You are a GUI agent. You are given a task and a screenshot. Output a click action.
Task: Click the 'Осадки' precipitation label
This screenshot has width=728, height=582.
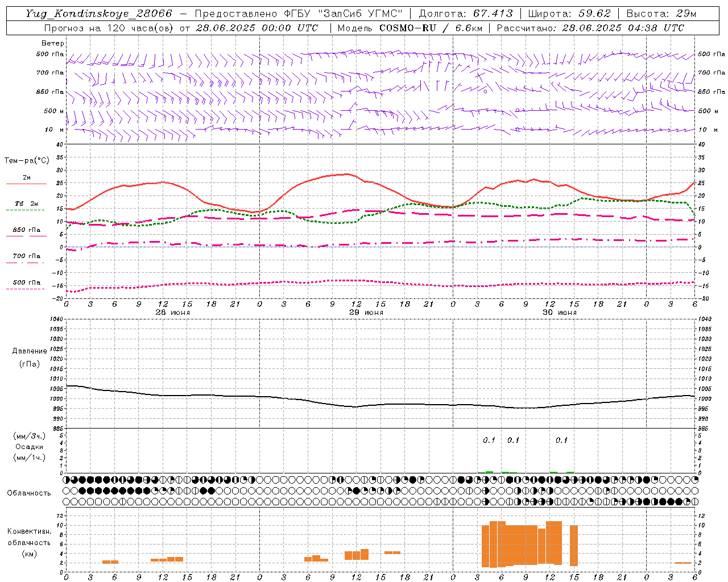(x=30, y=447)
